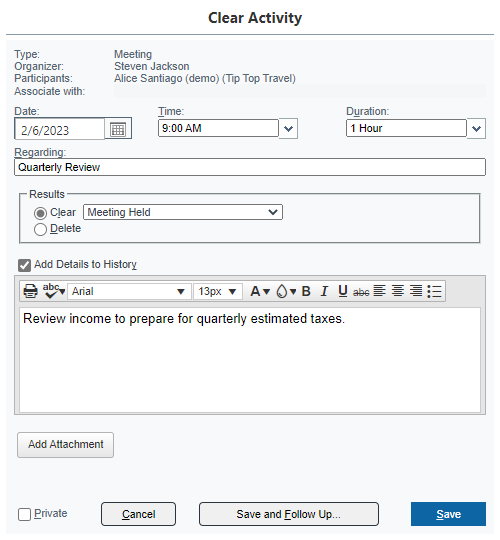
Task: Align text left
Action: (x=379, y=291)
